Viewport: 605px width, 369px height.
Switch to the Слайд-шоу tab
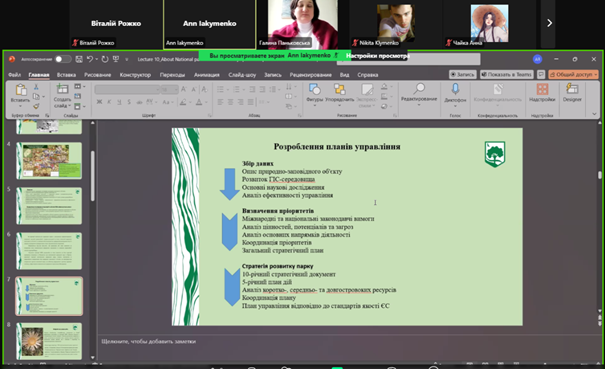click(242, 74)
